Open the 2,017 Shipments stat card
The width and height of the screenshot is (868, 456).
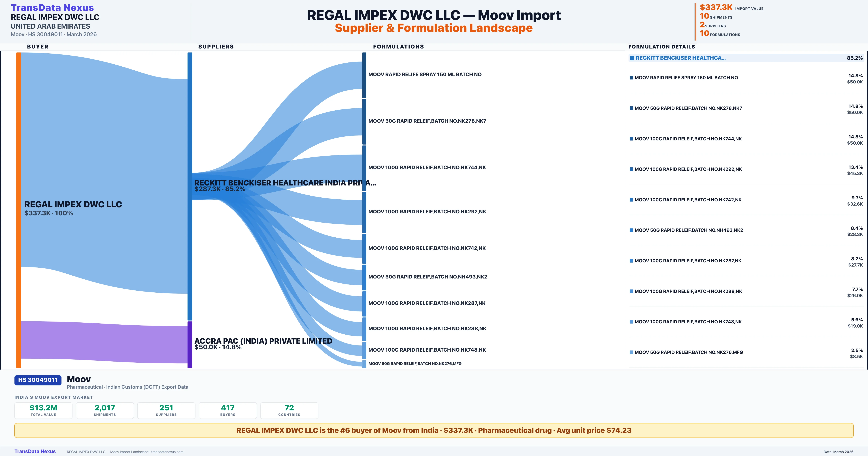tap(105, 410)
